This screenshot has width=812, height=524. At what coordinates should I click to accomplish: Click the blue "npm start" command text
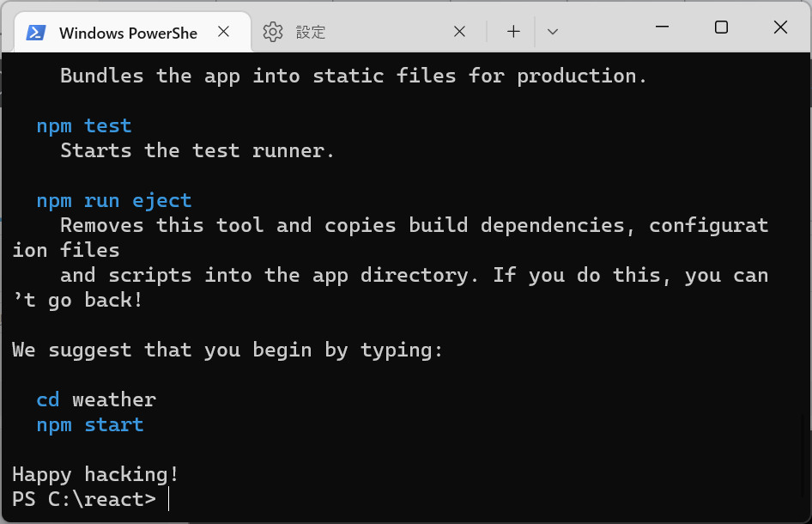pos(89,424)
